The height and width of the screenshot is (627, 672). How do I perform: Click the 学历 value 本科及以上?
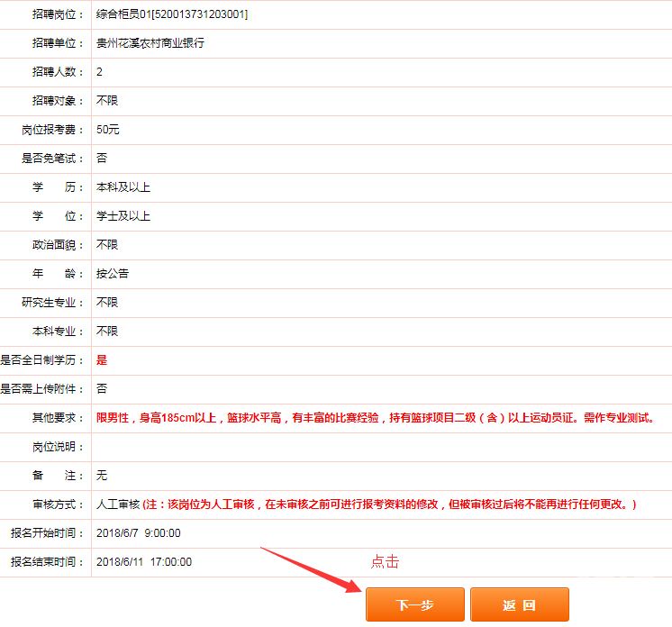point(123,187)
